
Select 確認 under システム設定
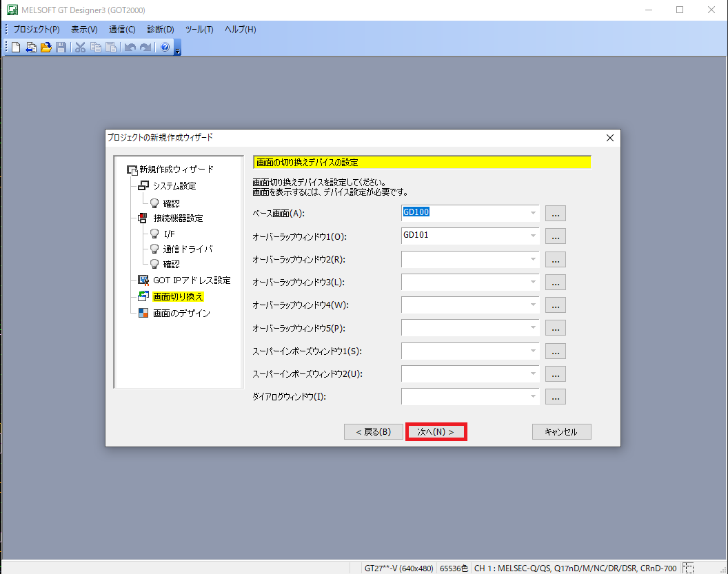click(171, 203)
